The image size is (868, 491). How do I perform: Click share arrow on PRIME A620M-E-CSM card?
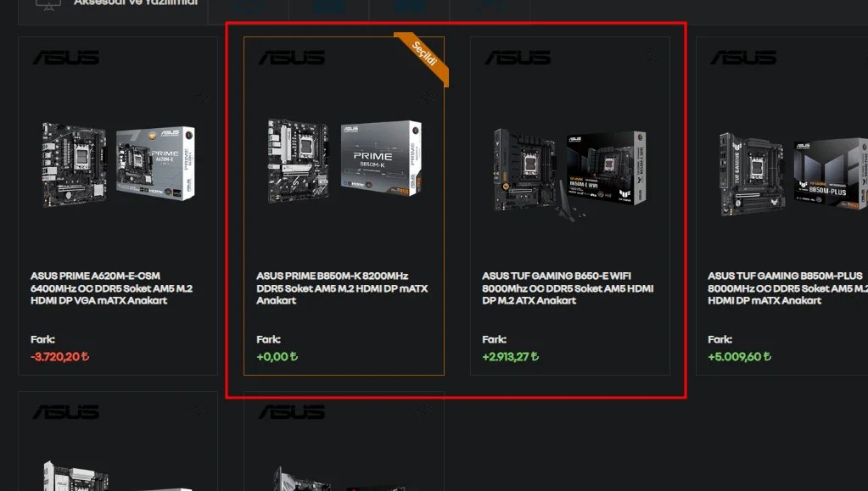200,98
